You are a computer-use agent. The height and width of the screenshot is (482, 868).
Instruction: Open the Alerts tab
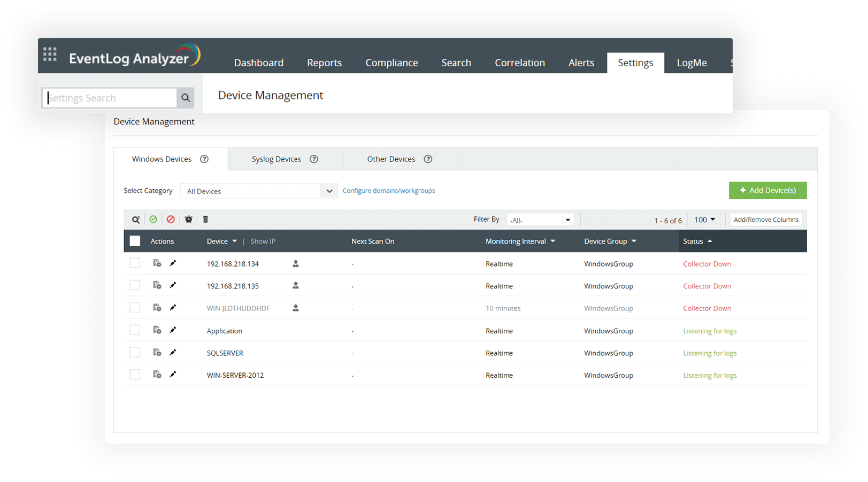(581, 63)
